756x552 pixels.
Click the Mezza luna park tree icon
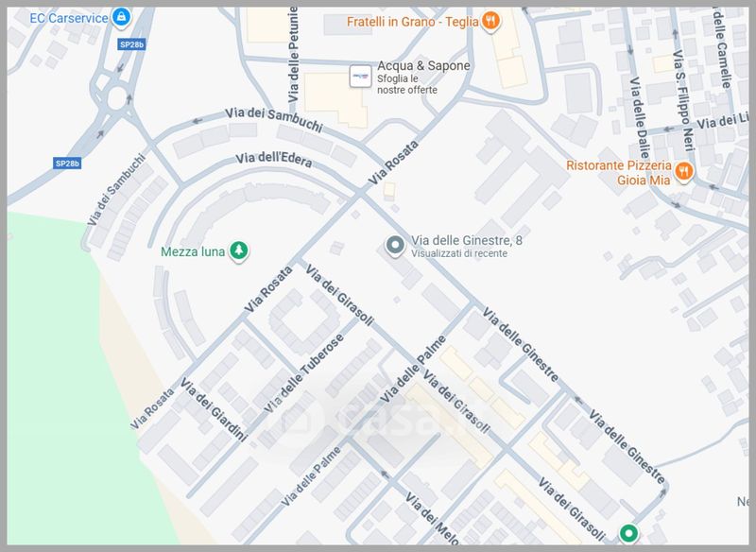click(239, 250)
